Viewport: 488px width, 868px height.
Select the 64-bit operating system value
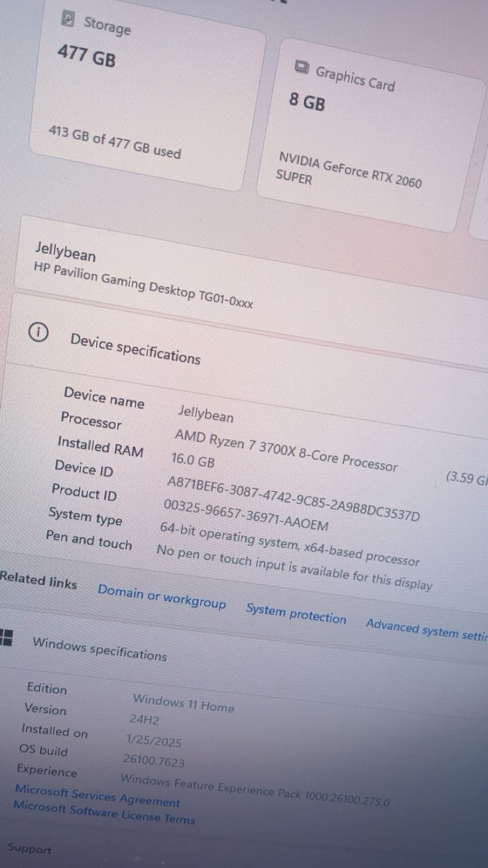coord(290,544)
